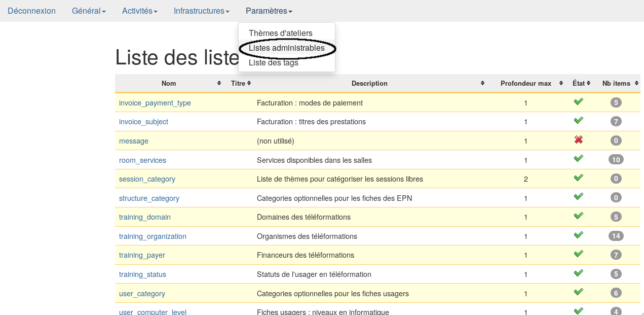Open Liste des tags menu item
Screen dimensions: 644x315
coord(273,63)
